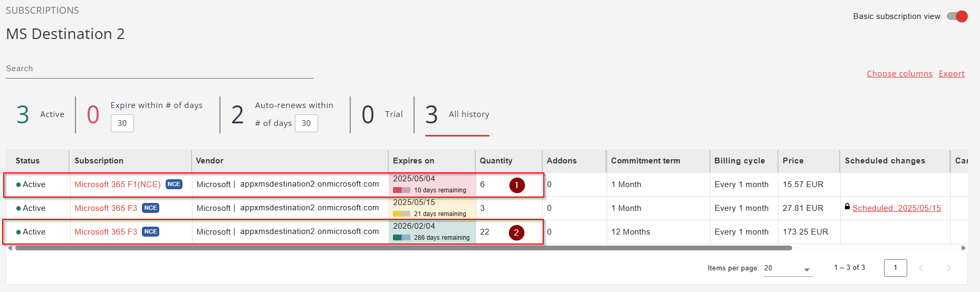
Task: Open Microsoft 365 F1(NCE) subscription
Action: (117, 184)
